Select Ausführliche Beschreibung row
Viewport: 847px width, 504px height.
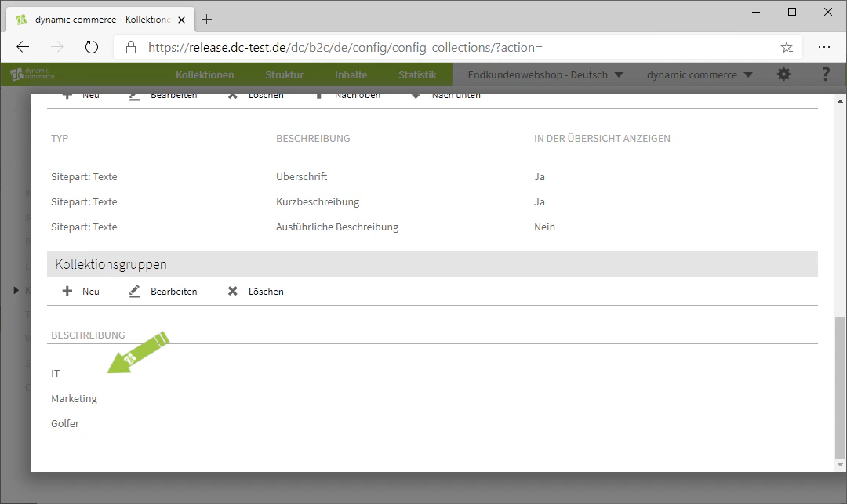(432, 227)
